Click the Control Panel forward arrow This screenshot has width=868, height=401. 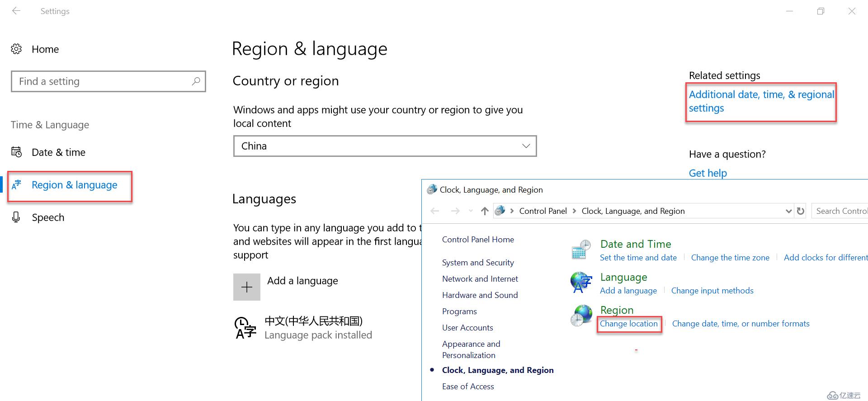[x=455, y=211]
